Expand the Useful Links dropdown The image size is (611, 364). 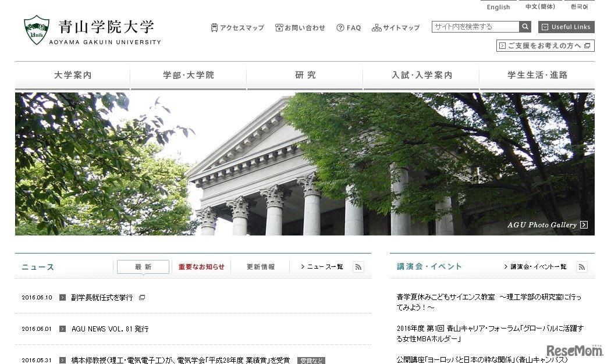tap(566, 27)
